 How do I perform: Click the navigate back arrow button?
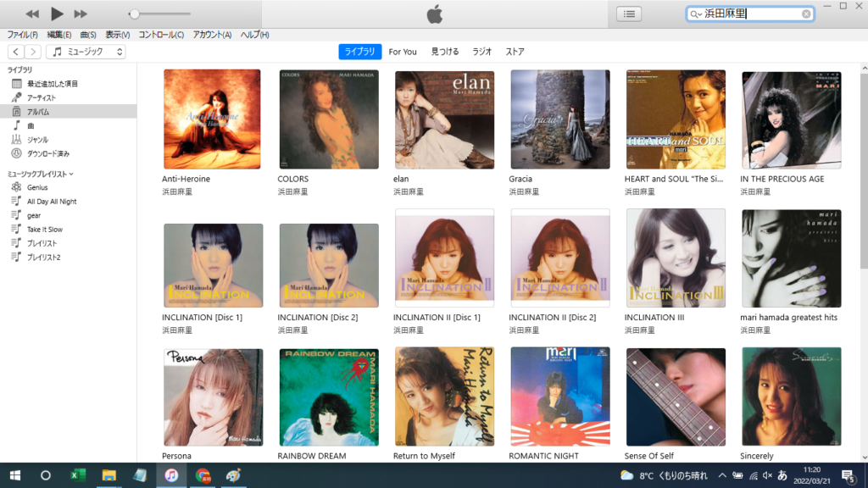[15, 52]
